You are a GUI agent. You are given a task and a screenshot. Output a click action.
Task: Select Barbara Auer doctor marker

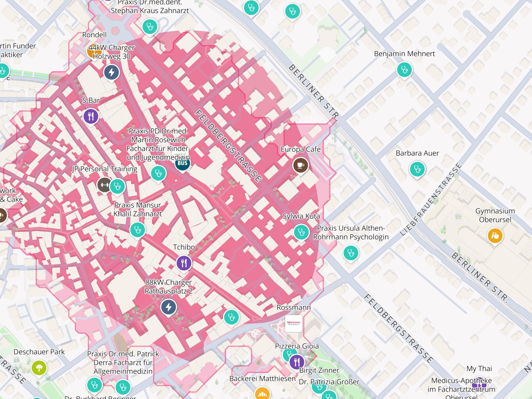point(417,169)
